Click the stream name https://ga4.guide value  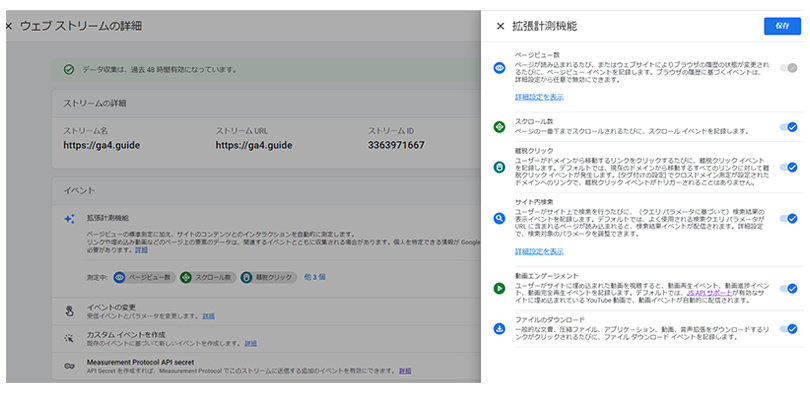pos(101,146)
